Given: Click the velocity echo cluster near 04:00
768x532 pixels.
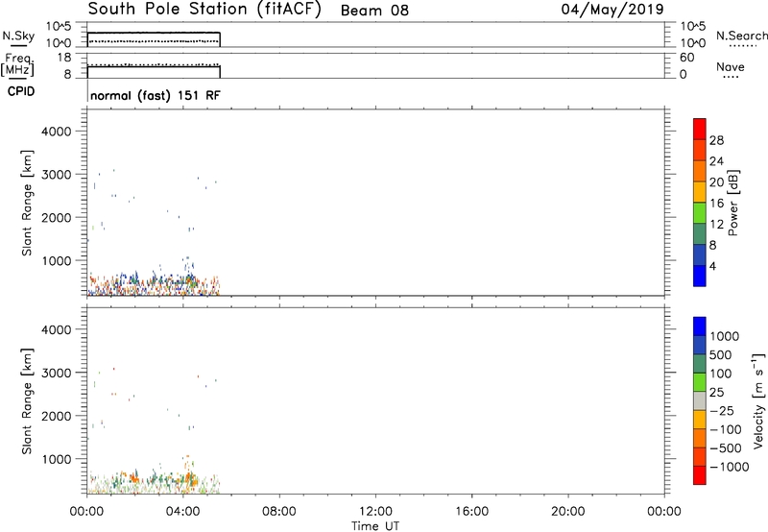Looking at the screenshot, I should [188, 477].
